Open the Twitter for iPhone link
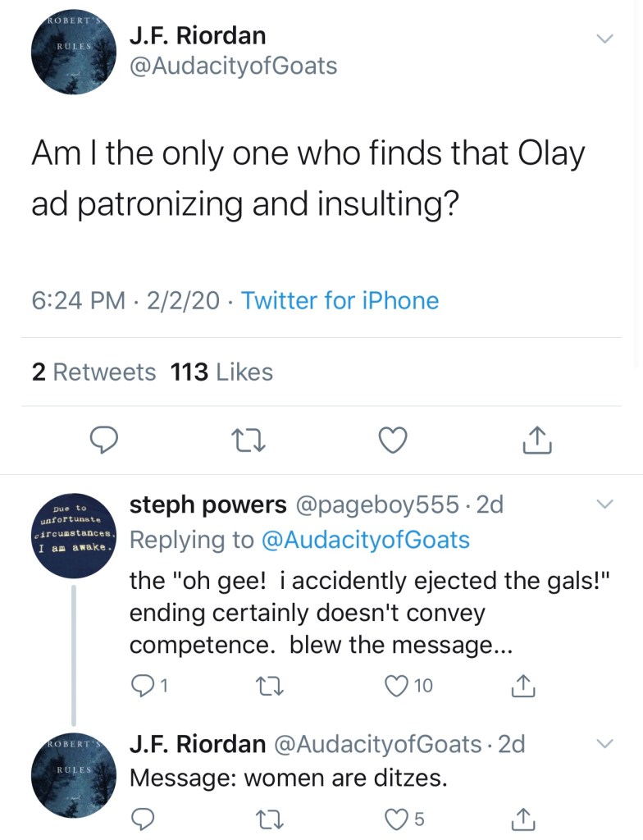The image size is (643, 840). (340, 301)
